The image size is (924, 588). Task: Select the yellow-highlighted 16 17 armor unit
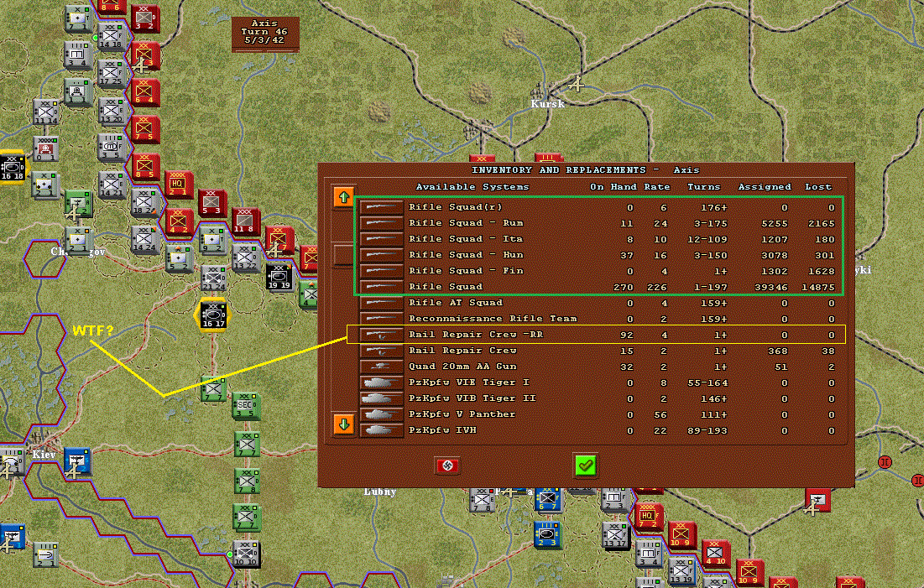pos(212,315)
